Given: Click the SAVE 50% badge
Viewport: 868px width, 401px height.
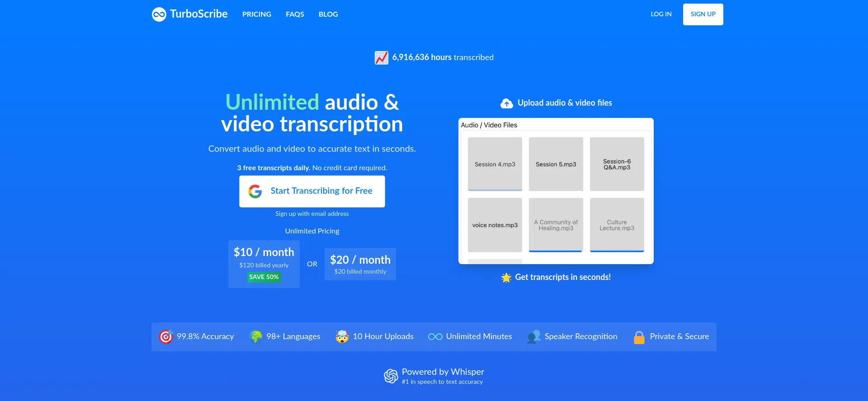Looking at the screenshot, I should [264, 277].
